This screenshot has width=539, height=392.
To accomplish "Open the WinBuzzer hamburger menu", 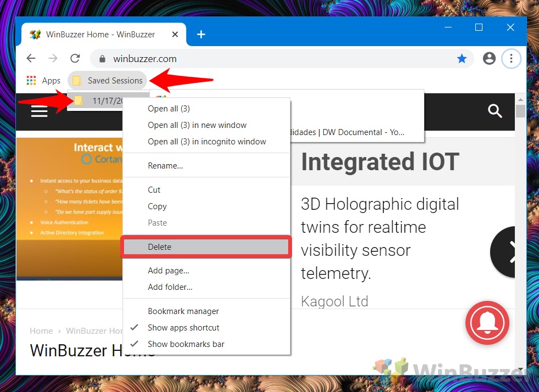I will (x=39, y=111).
